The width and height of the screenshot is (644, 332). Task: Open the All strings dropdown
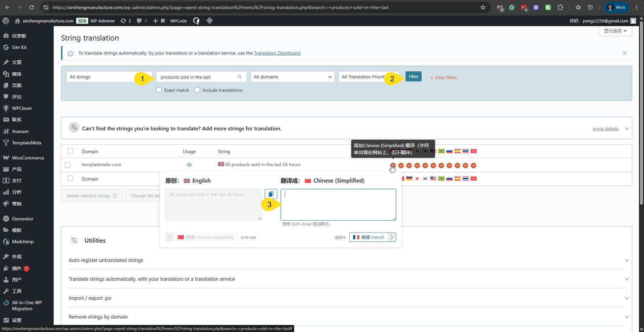coord(109,77)
